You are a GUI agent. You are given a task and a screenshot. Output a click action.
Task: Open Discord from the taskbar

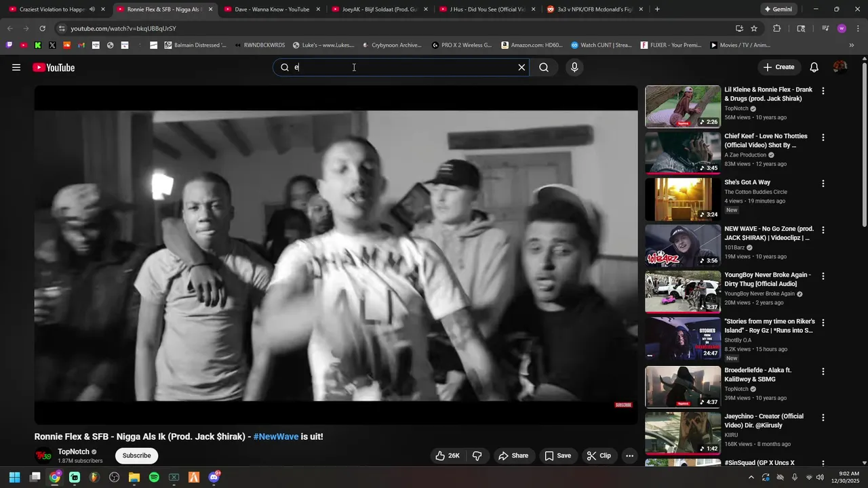[x=214, y=477]
